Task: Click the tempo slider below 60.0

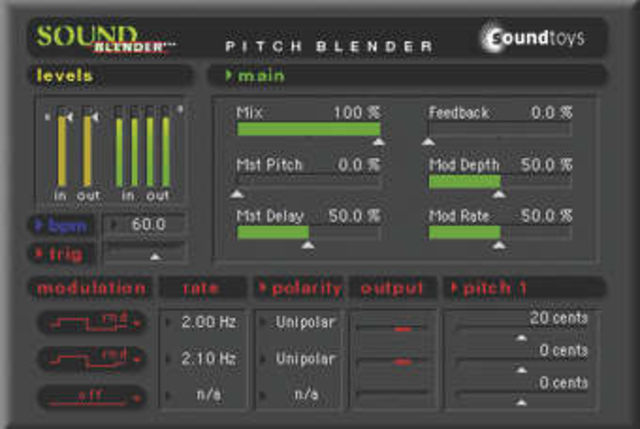Action: point(145,252)
